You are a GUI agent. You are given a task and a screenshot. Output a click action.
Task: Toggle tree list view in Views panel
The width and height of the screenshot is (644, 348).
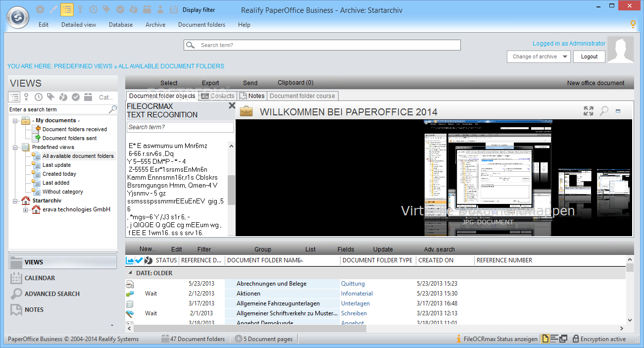14,97
